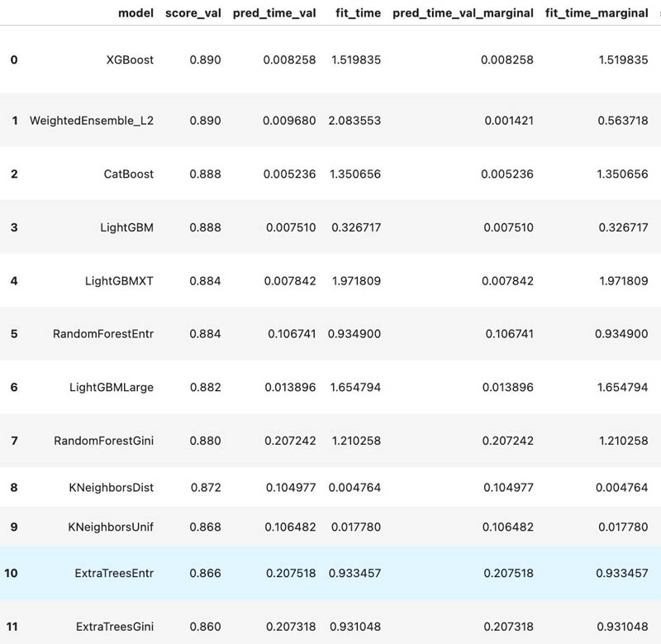Select row index 10

11,573
